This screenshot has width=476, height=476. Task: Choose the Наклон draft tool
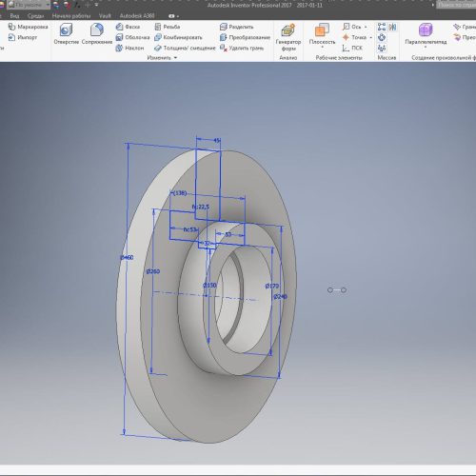click(x=129, y=48)
